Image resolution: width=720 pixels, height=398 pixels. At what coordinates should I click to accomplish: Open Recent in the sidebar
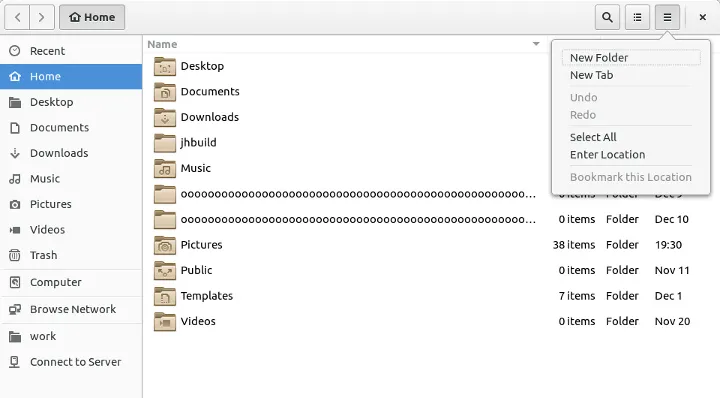coord(71,51)
